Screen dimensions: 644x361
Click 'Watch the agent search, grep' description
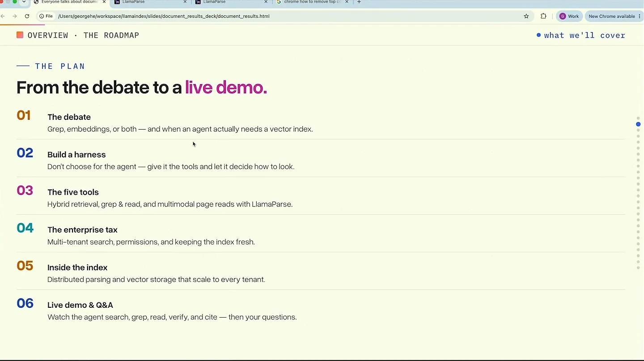pos(172,317)
